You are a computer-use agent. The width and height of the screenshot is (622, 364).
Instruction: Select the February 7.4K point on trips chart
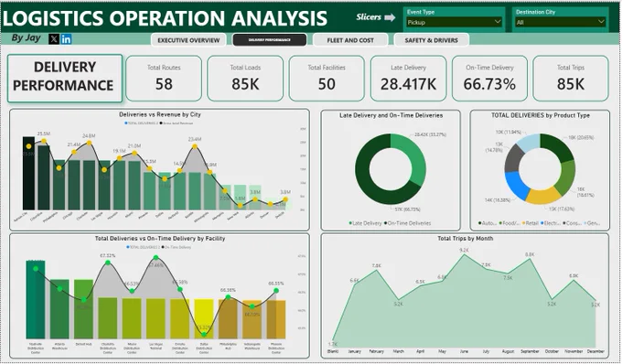(x=377, y=271)
